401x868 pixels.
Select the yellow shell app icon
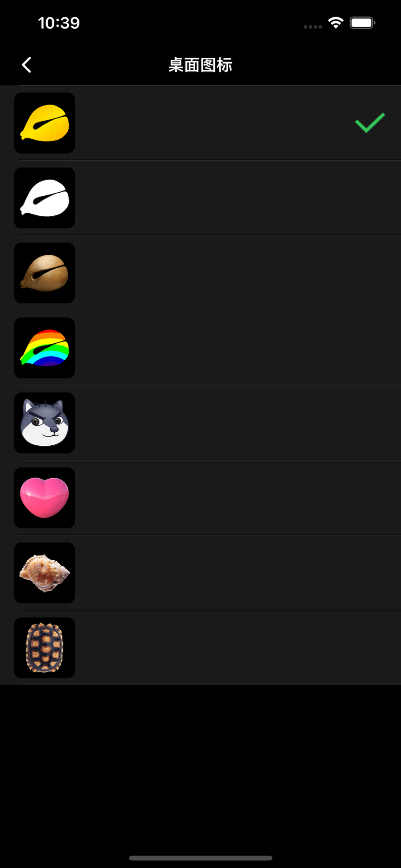click(x=45, y=123)
